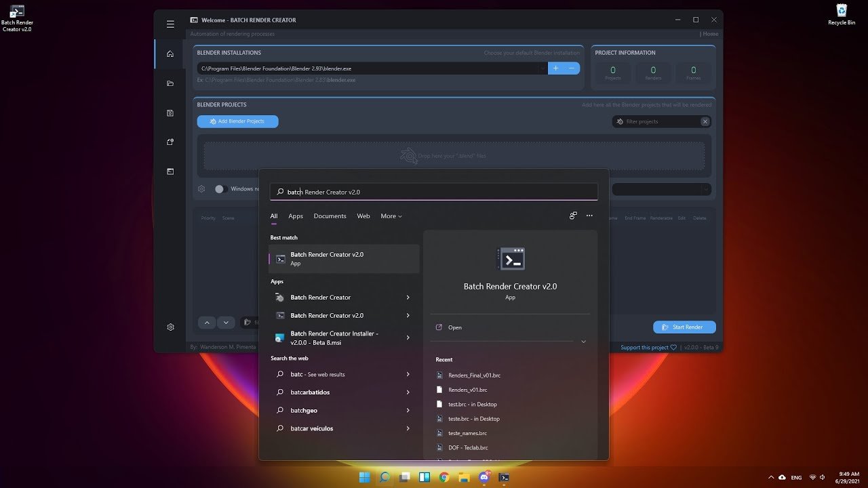The width and height of the screenshot is (868, 488).
Task: Switch to the Documents search tab
Action: point(330,216)
